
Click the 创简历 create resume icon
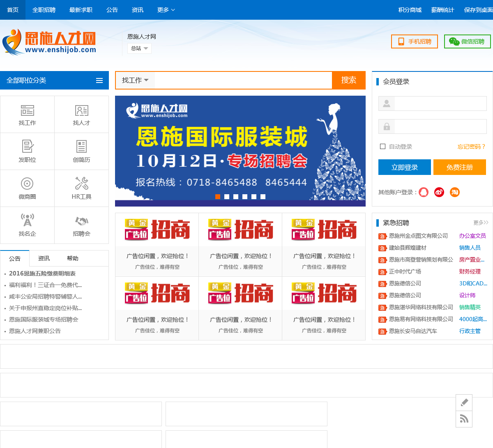pyautogui.click(x=81, y=147)
